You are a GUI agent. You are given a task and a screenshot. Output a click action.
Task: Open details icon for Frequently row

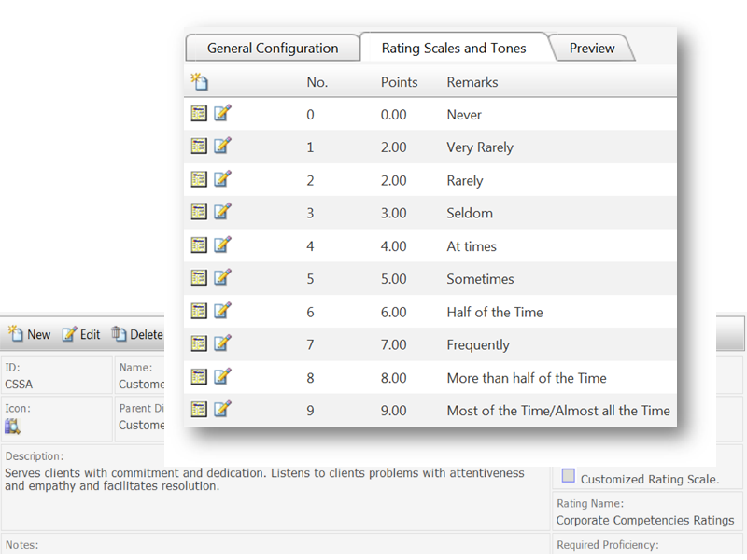click(199, 343)
